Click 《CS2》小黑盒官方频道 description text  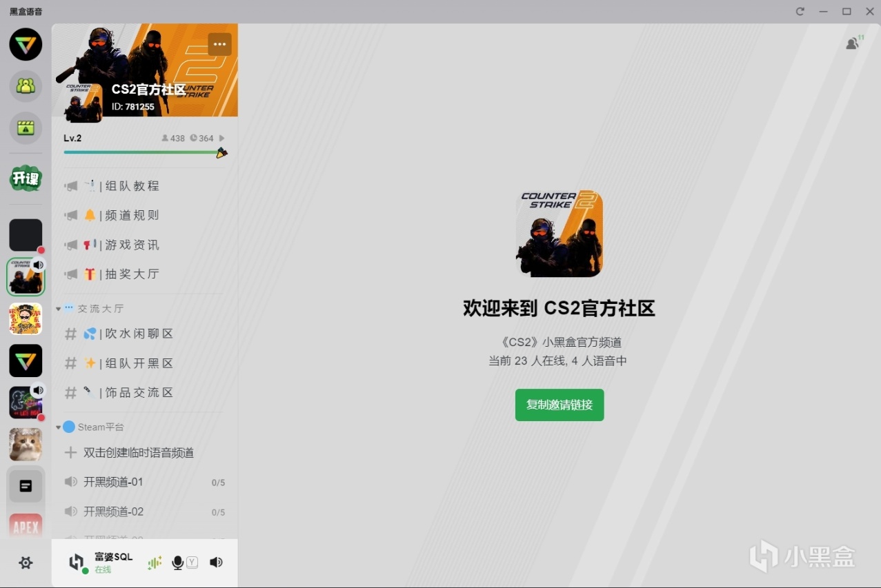coord(558,342)
